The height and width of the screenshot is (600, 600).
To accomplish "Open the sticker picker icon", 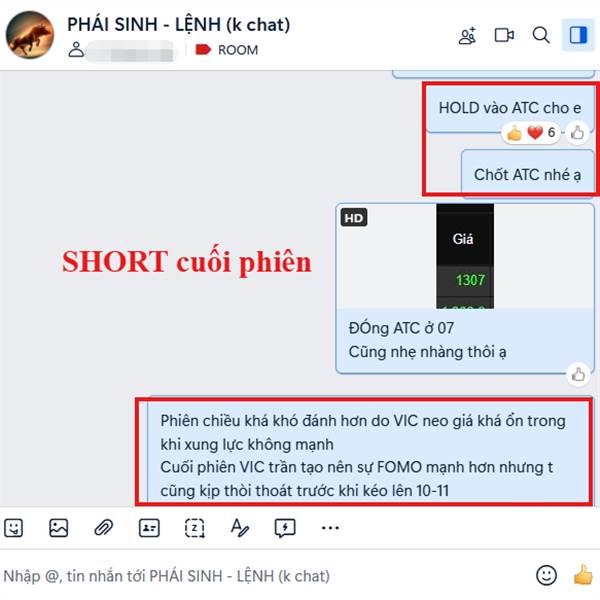I will click(x=14, y=528).
